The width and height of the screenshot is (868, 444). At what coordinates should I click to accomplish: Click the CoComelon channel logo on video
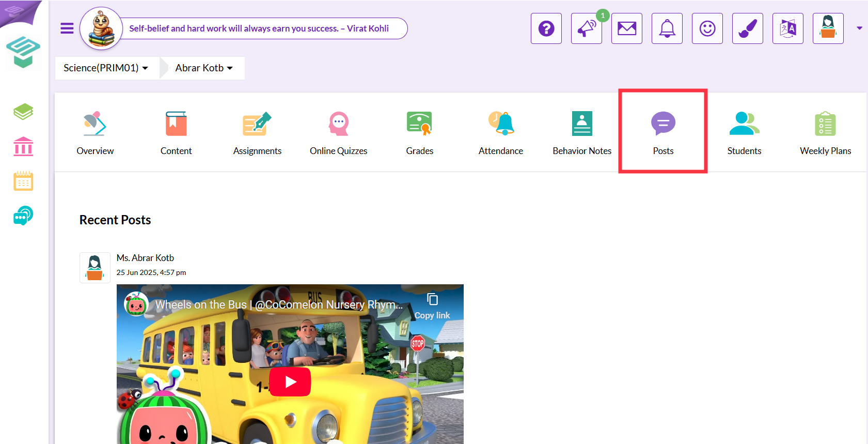pyautogui.click(x=136, y=305)
